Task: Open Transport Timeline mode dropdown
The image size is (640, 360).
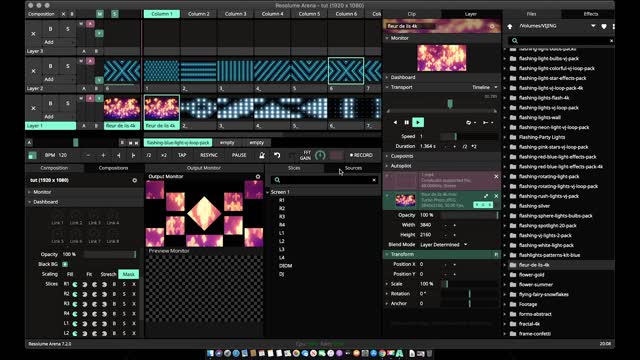Action: tap(485, 87)
